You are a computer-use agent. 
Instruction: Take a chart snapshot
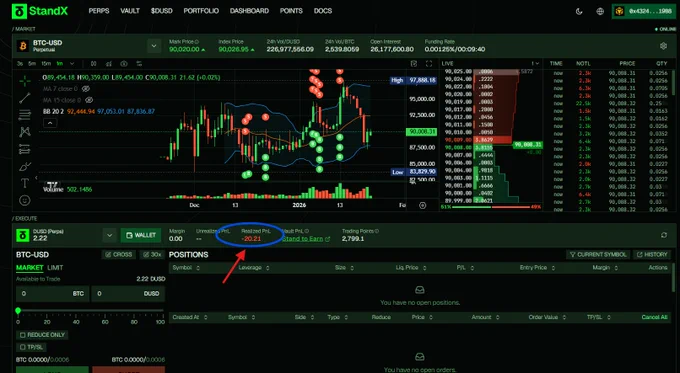(414, 64)
